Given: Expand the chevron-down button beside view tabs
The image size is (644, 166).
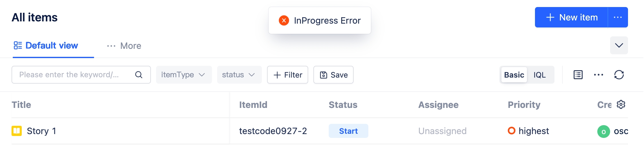Looking at the screenshot, I should (x=619, y=45).
